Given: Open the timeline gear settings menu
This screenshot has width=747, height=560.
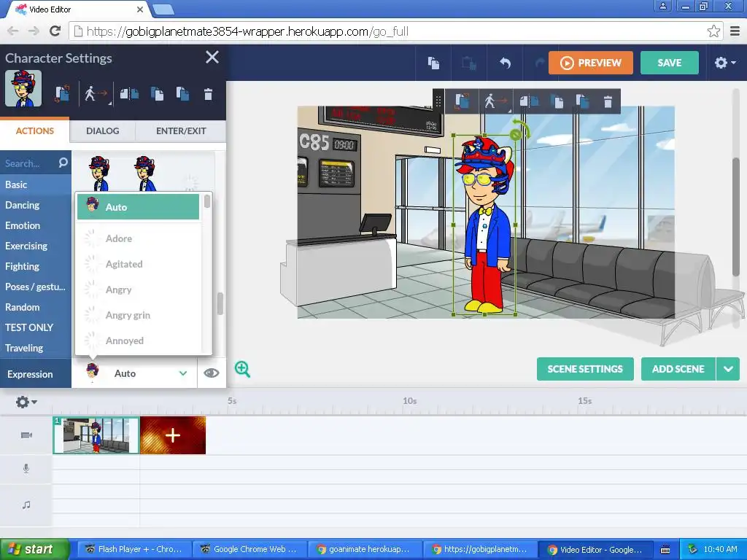Looking at the screenshot, I should (26, 402).
